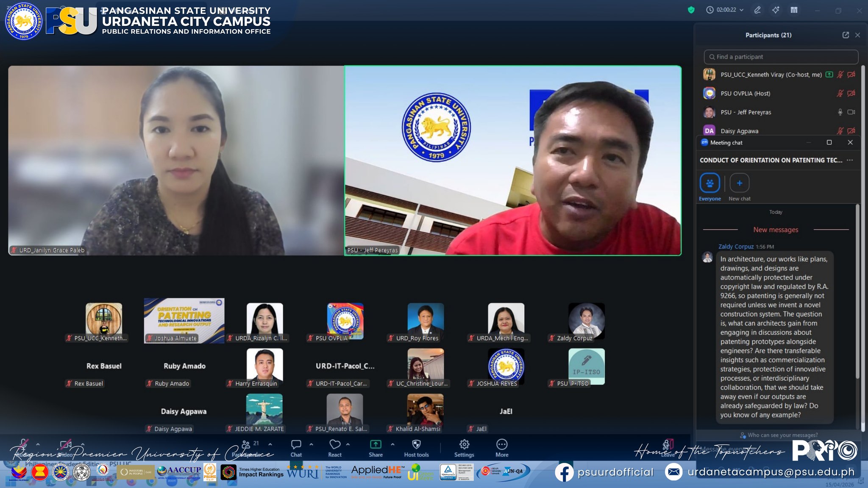Toggle mic for PSU - Jeff Pereyras
This screenshot has width=868, height=488.
(x=840, y=112)
